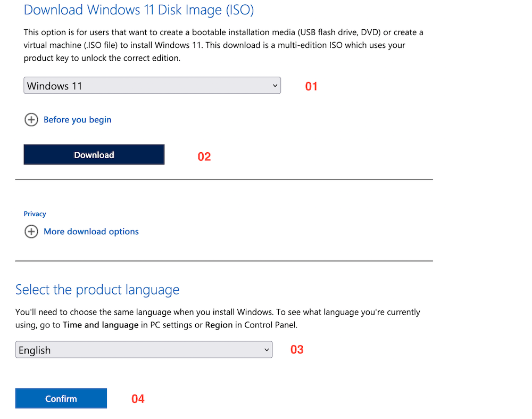Screen dimensions: 532x419
Task: Select a different edition in the Windows selector
Action: pyautogui.click(x=152, y=85)
